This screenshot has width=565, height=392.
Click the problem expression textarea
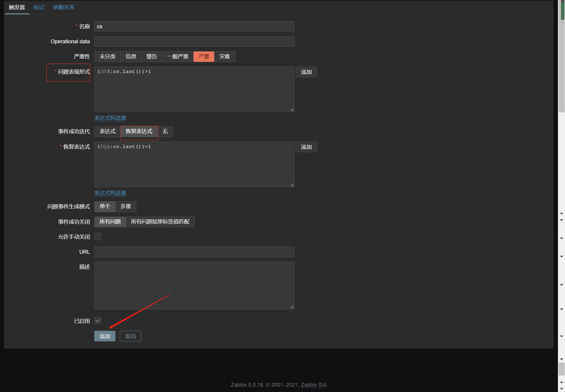tap(194, 89)
